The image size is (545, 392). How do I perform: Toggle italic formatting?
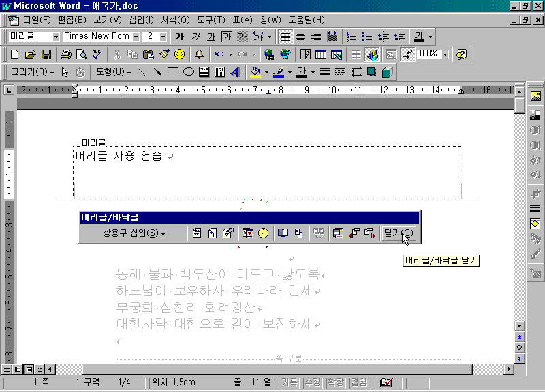pyautogui.click(x=196, y=37)
